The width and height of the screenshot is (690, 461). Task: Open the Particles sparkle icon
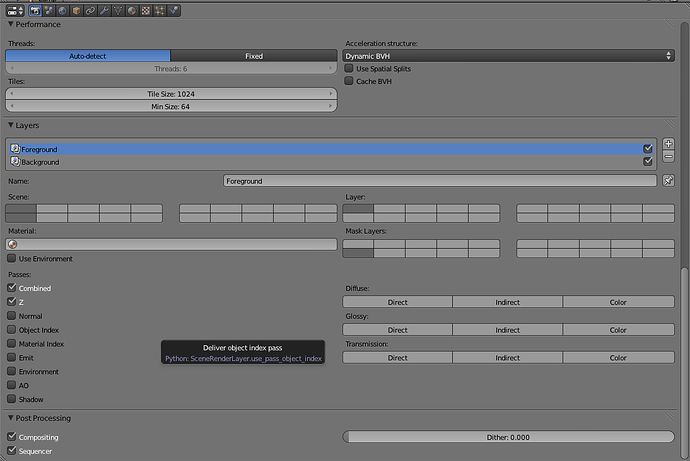(x=159, y=11)
